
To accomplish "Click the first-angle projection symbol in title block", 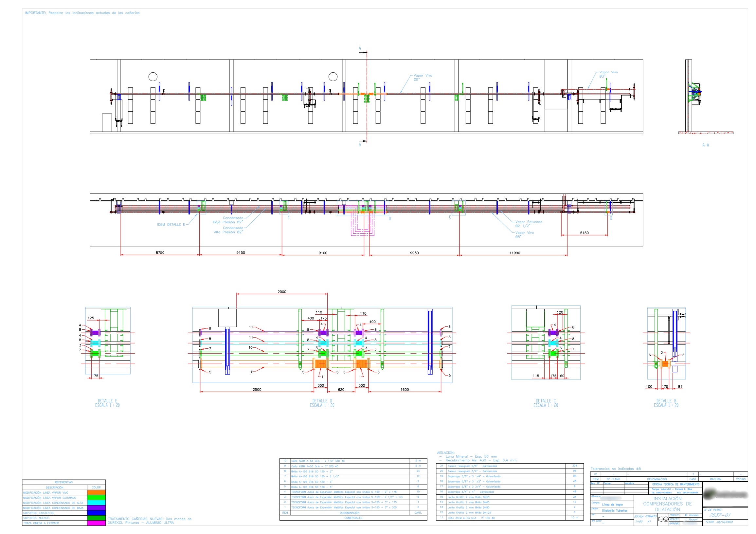I will [663, 520].
